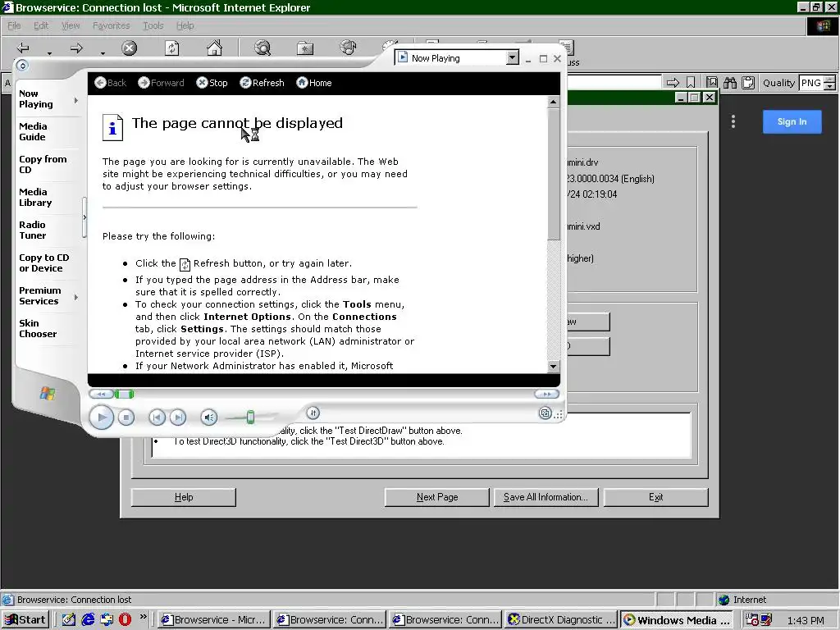Click Help button in DirectX Diagnostic window

tap(184, 497)
